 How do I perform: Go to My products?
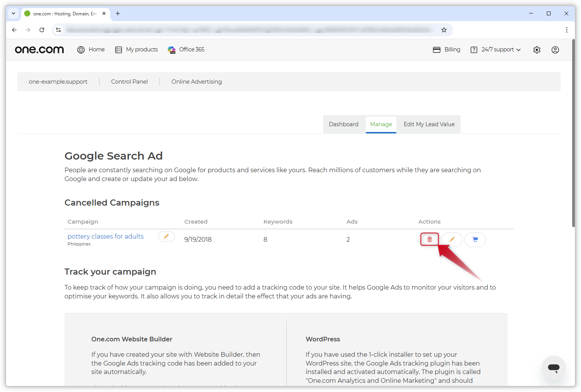click(136, 49)
